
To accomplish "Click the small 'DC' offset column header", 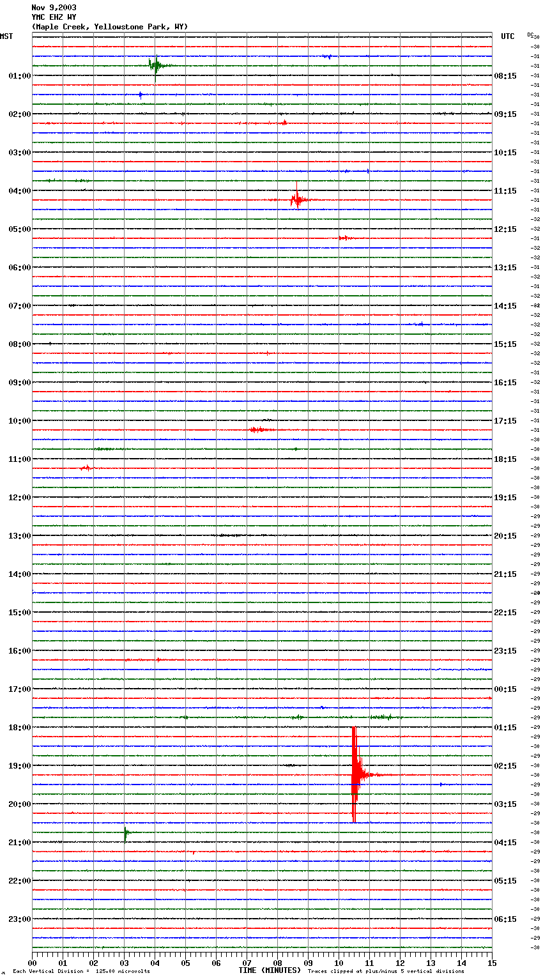I will coord(530,34).
